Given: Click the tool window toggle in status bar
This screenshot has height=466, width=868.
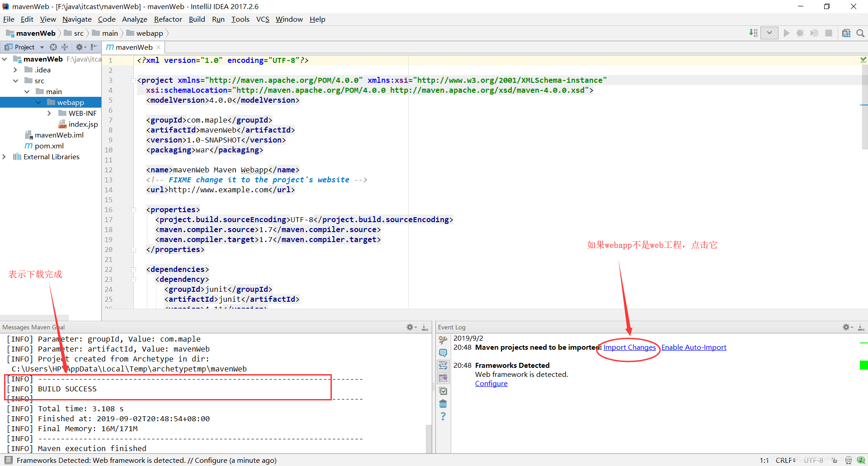Looking at the screenshot, I should (x=8, y=460).
